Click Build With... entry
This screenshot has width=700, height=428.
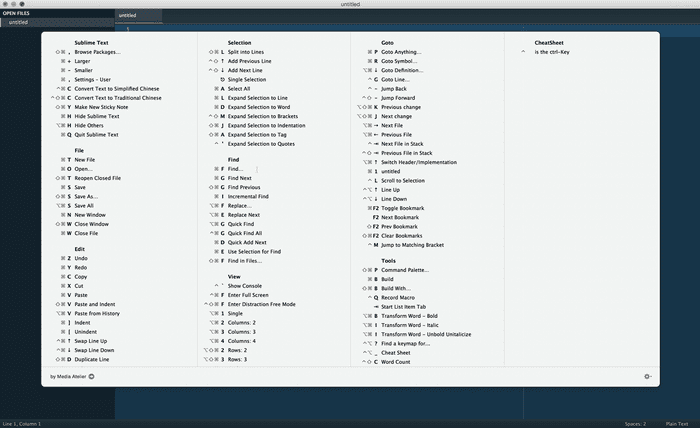coord(396,288)
